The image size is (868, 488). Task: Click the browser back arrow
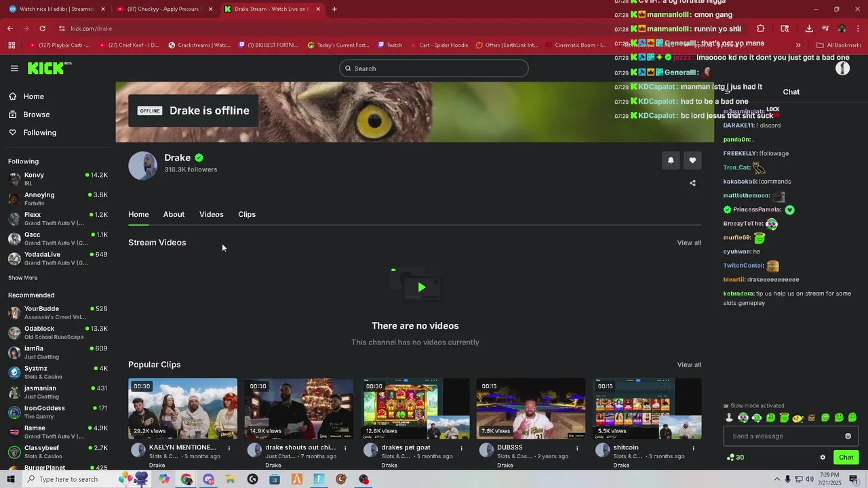[x=9, y=28]
